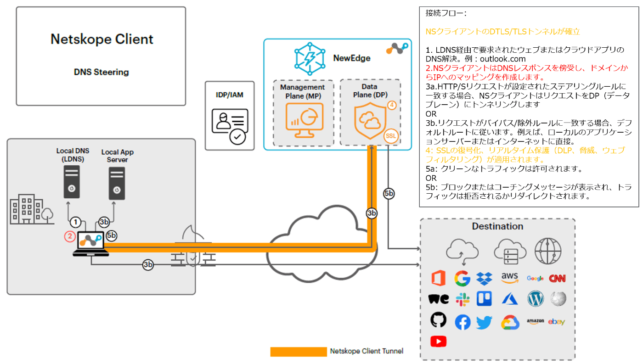Screen dimensions: 643x364
Task: Click step 3a HTTP/Sリクエスト text
Action: [x=528, y=95]
